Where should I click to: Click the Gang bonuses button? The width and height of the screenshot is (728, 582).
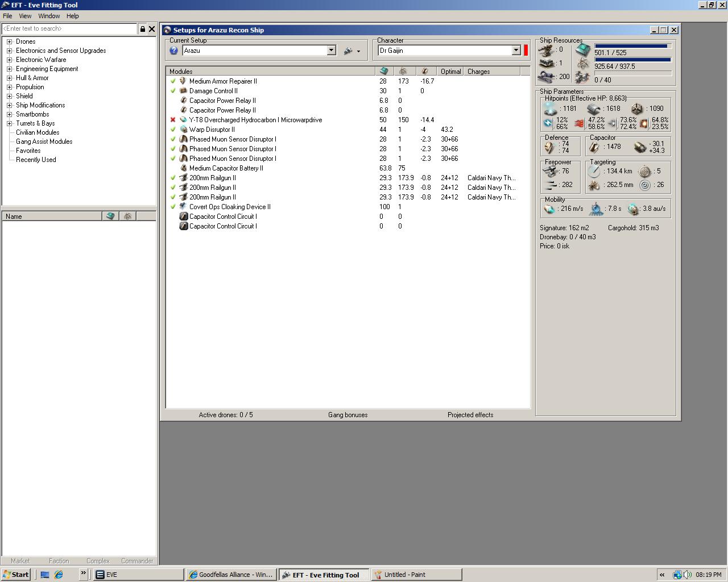pos(348,415)
